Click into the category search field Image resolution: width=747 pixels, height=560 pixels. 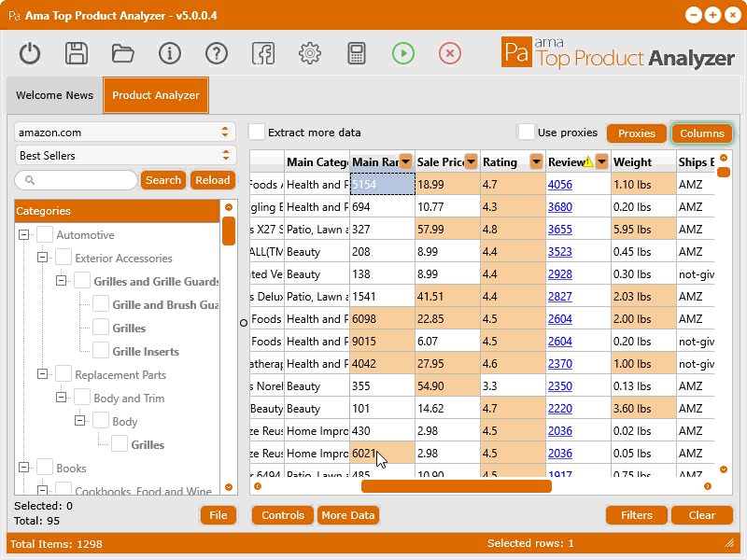pos(77,180)
